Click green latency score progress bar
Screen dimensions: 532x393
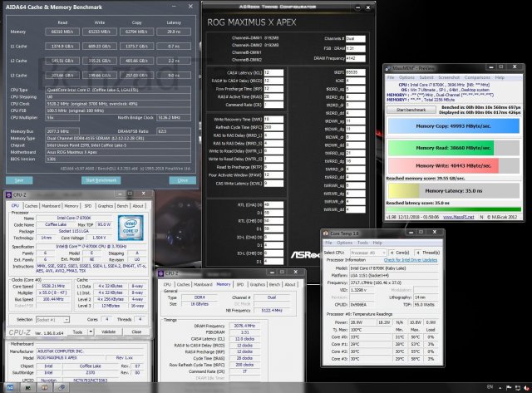(x=453, y=209)
